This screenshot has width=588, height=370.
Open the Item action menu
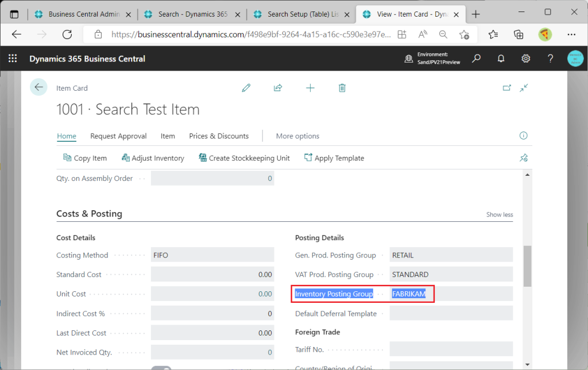pyautogui.click(x=168, y=136)
